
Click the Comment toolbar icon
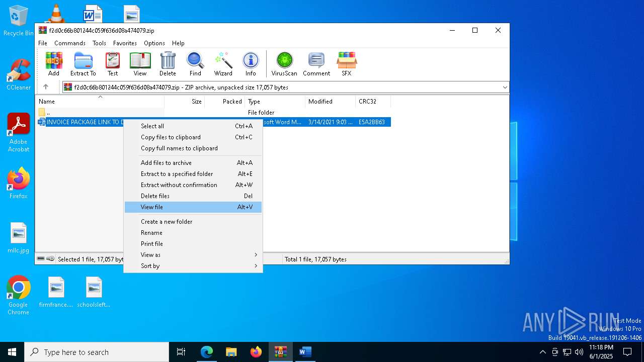[316, 64]
